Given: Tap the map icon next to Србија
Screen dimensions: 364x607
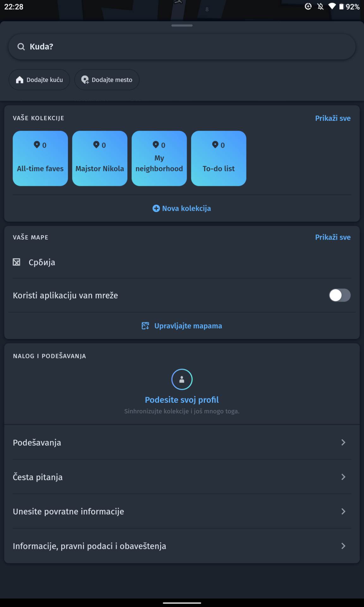Looking at the screenshot, I should (x=16, y=262).
